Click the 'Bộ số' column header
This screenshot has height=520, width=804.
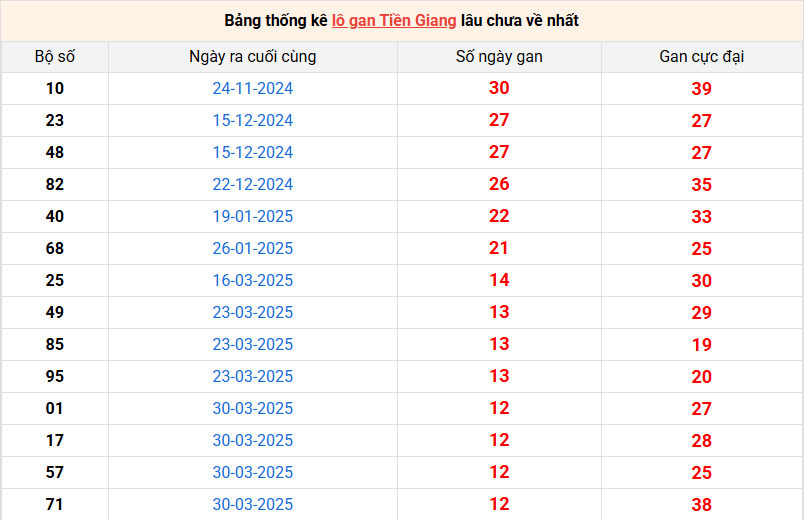coord(54,56)
